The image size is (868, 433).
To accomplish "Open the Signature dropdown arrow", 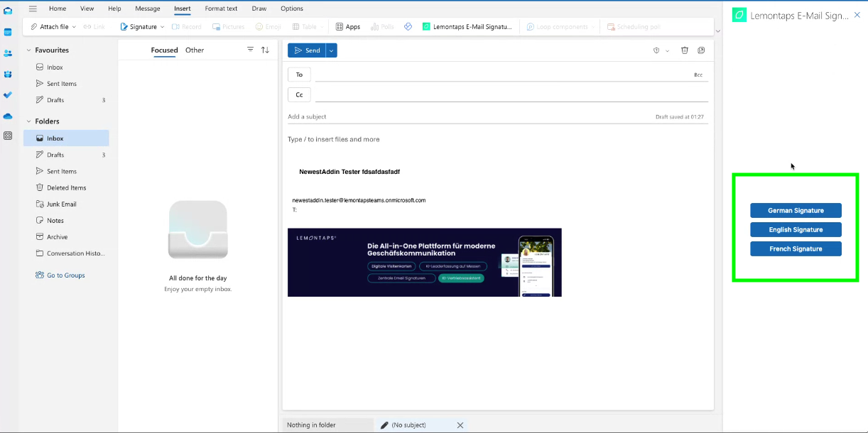I will [162, 27].
